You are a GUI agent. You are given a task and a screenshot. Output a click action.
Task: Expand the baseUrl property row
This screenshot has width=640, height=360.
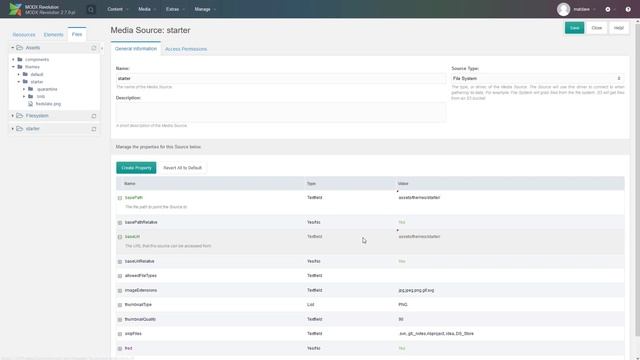tap(120, 237)
